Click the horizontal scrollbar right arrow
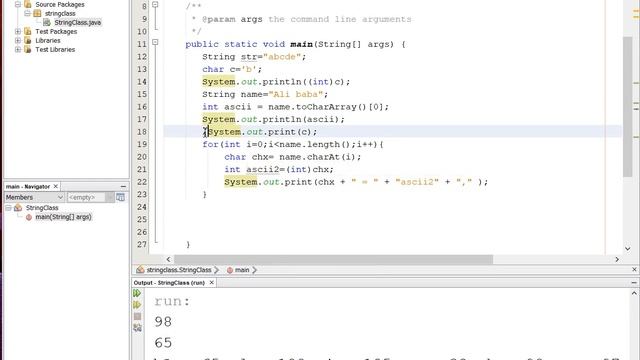The image size is (640, 360). [x=617, y=259]
